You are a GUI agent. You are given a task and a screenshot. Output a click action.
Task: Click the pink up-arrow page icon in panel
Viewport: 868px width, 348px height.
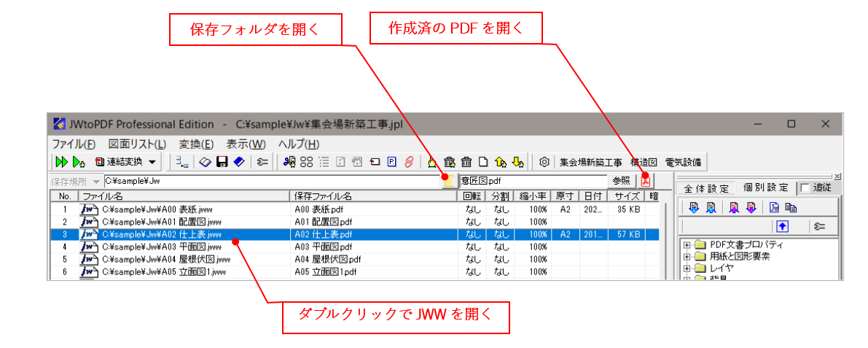tap(734, 208)
